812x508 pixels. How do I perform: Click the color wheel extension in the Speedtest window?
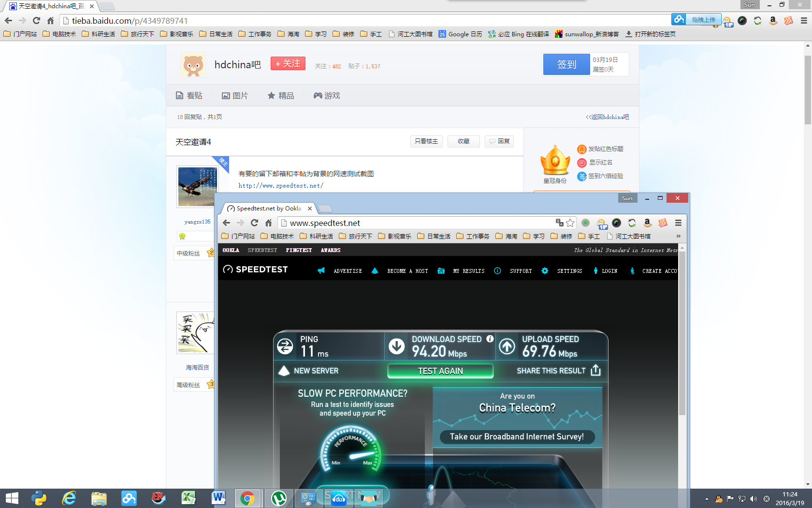coord(616,223)
